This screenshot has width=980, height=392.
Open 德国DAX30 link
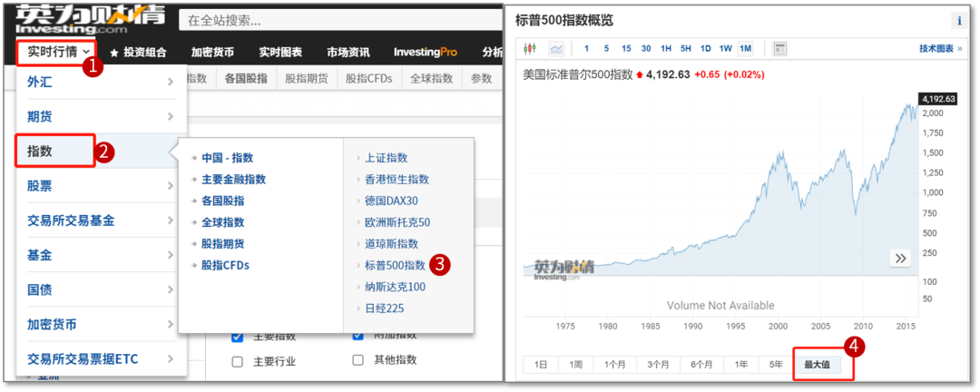point(391,201)
